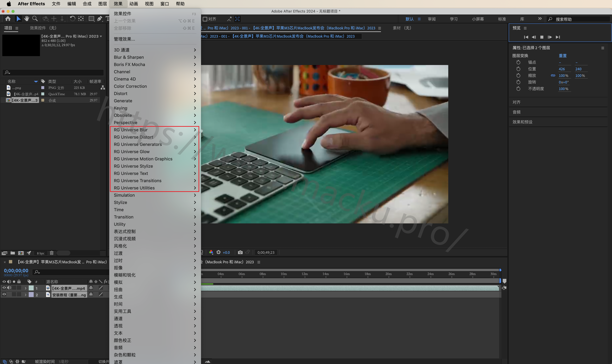Open the composition name dropdown in the Project panel

[x=101, y=36]
